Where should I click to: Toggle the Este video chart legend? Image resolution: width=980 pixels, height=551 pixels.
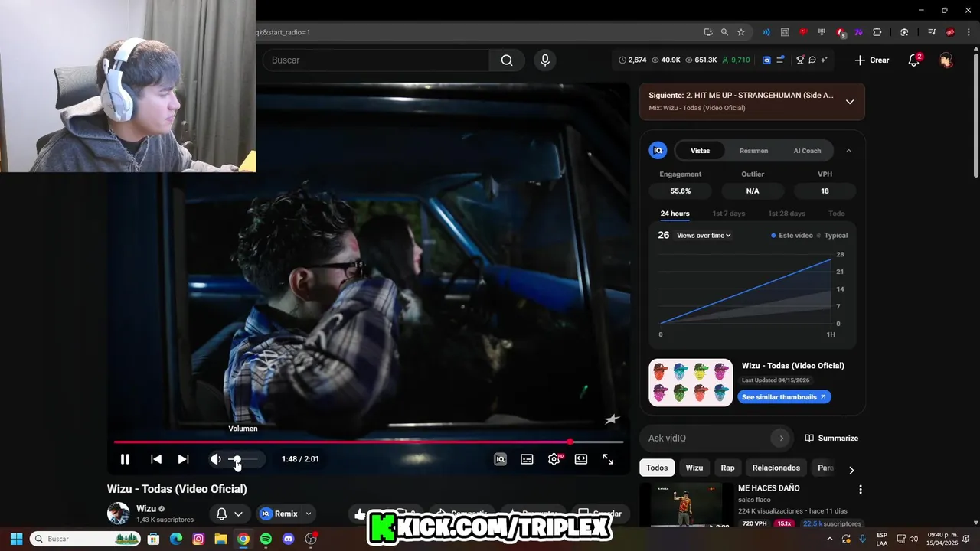(x=792, y=236)
